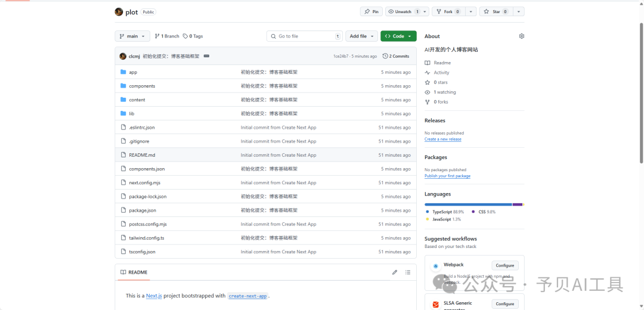Open the tsconfig.json file name

(x=142, y=252)
